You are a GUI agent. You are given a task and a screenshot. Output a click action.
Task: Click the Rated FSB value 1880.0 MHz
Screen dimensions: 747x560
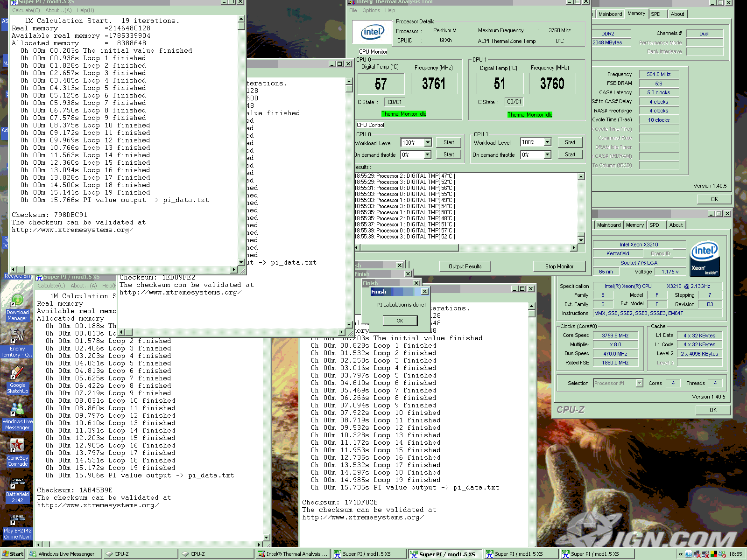[x=615, y=363]
